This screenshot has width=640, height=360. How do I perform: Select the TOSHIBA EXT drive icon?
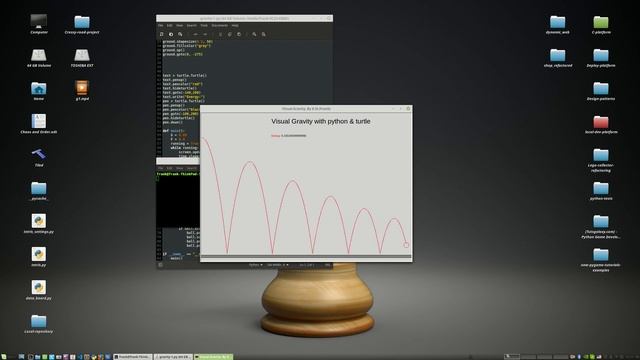click(x=82, y=57)
